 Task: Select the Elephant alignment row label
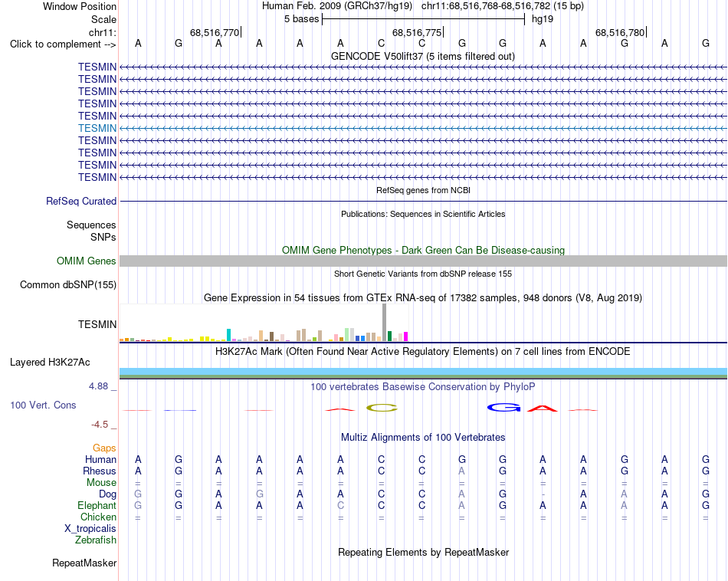pyautogui.click(x=97, y=505)
